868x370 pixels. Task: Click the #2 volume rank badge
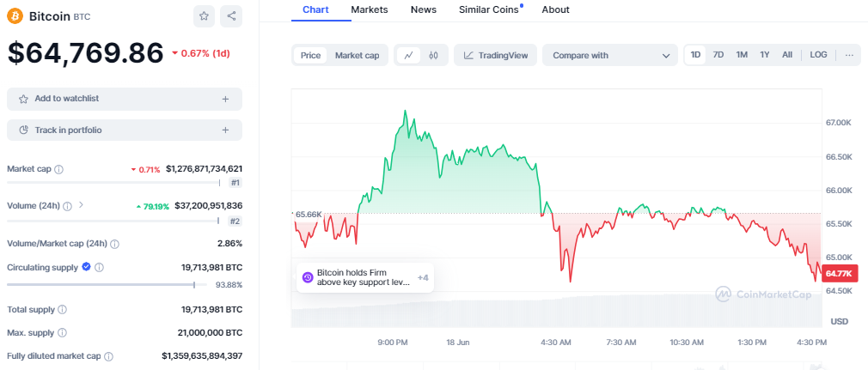click(x=235, y=221)
